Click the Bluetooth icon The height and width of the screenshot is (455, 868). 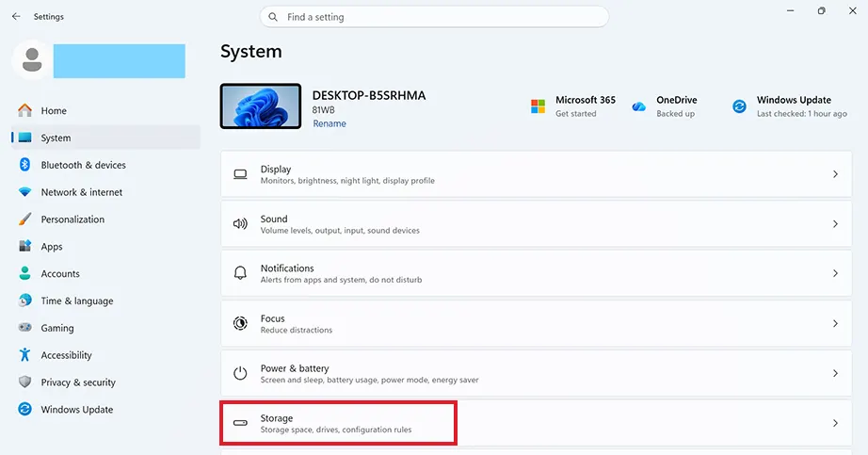pos(24,165)
